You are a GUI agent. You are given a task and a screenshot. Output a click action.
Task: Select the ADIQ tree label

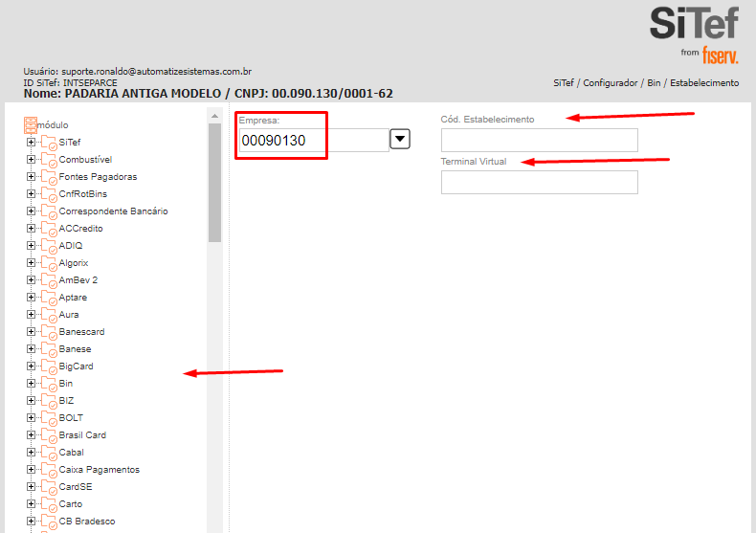(x=71, y=246)
